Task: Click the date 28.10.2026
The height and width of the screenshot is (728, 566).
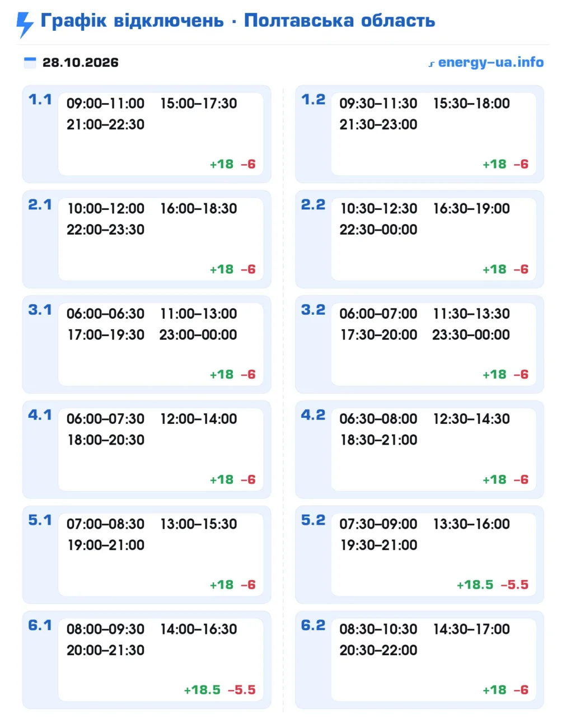Action: [81, 62]
